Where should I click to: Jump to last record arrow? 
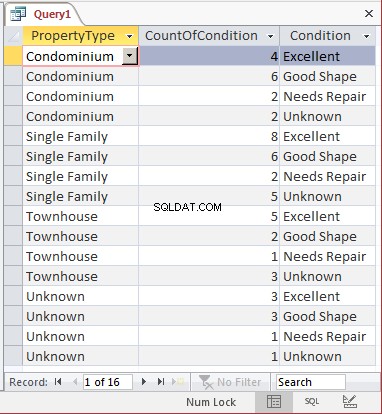click(x=161, y=382)
